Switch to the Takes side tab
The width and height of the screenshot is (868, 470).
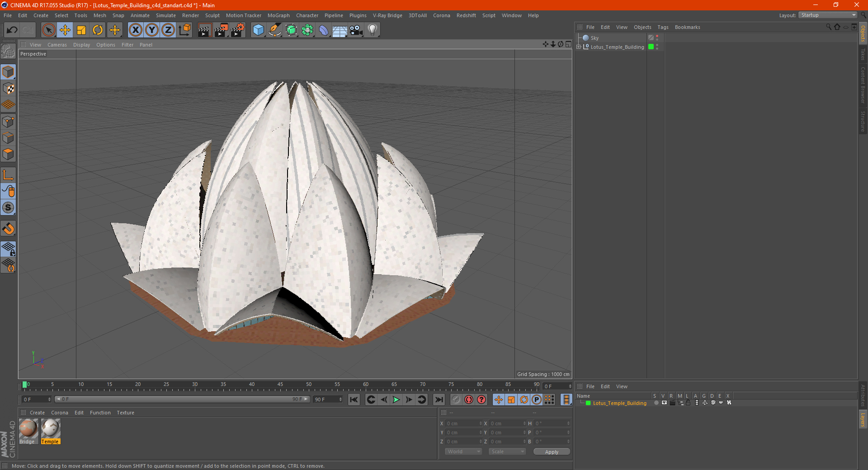point(863,54)
